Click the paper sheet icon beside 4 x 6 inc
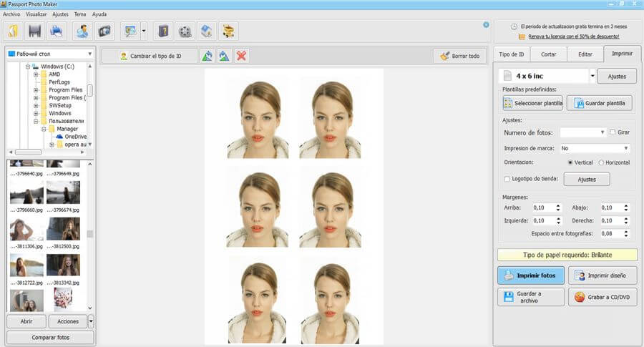The image size is (644, 347). click(507, 76)
